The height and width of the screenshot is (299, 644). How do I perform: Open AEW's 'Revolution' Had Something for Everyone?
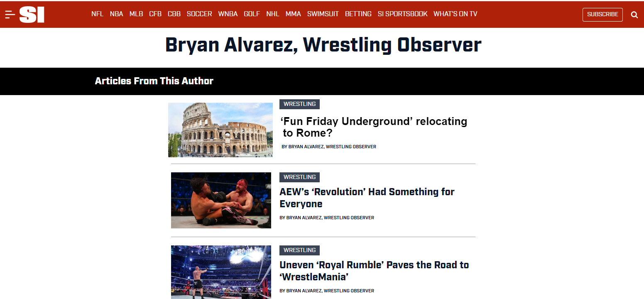point(367,198)
